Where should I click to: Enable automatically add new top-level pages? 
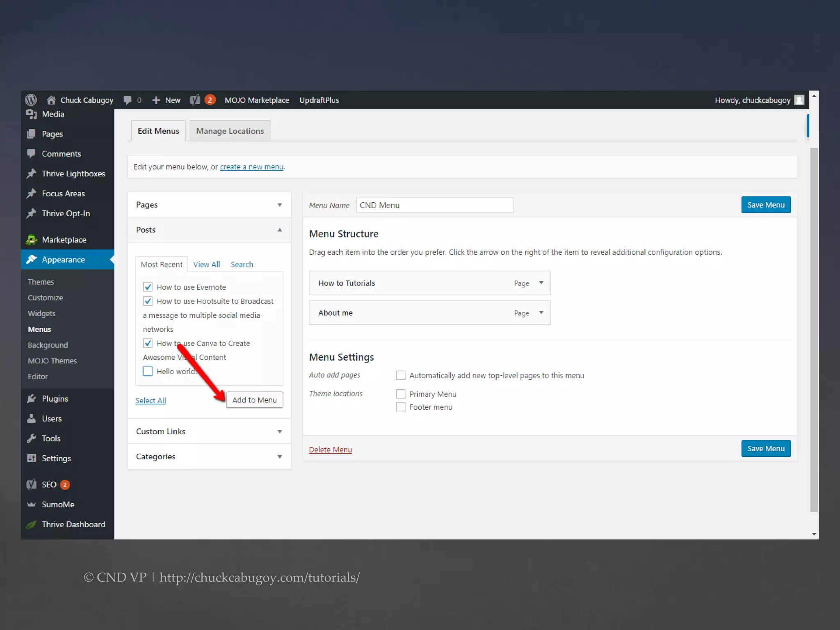(x=401, y=375)
